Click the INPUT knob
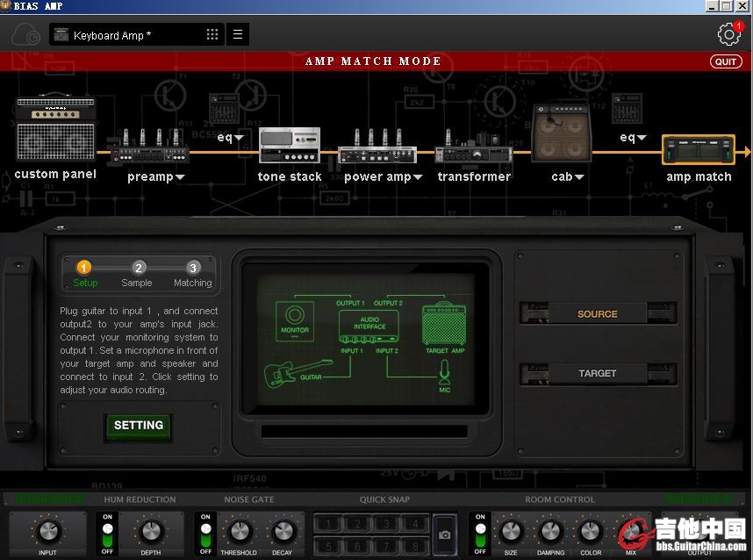Viewport: 753px width, 560px height. click(x=47, y=531)
